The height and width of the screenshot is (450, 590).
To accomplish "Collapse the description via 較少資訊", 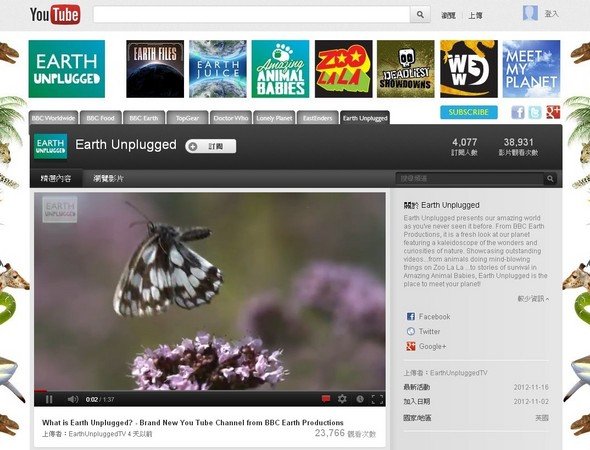I will click(x=533, y=299).
